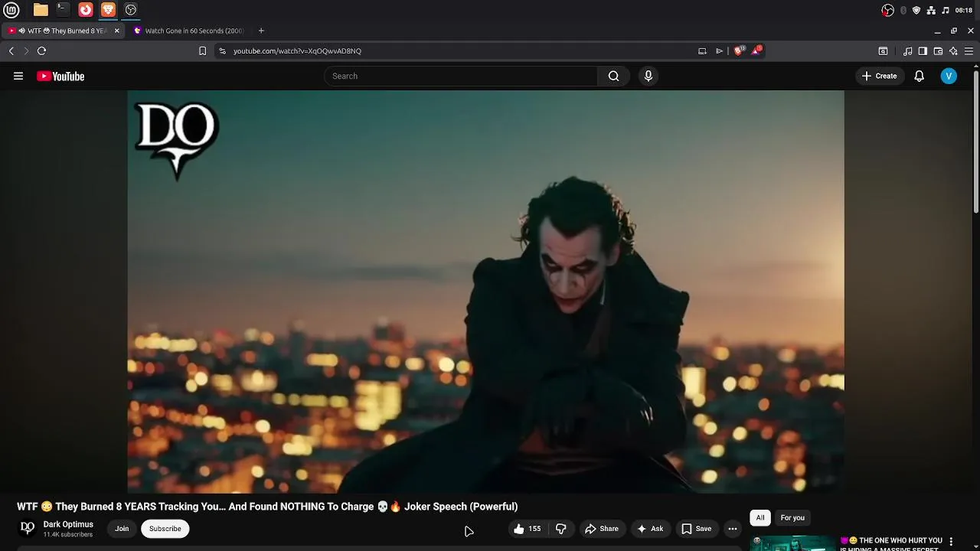Image resolution: width=980 pixels, height=551 pixels.
Task: Open the Dark Optimus channel avatar
Action: (x=28, y=528)
